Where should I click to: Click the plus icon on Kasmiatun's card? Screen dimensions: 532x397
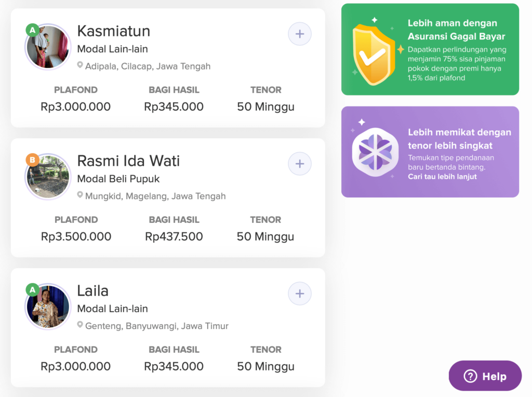pyautogui.click(x=299, y=33)
